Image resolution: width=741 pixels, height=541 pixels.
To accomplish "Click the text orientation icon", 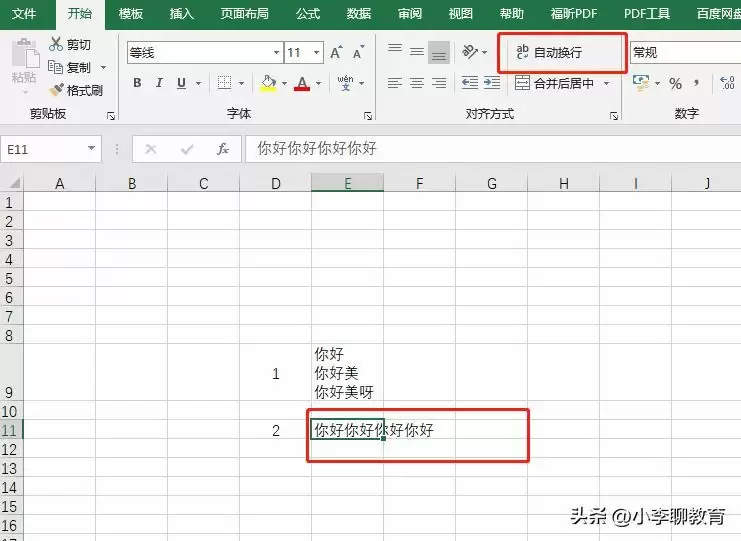I will [x=470, y=52].
